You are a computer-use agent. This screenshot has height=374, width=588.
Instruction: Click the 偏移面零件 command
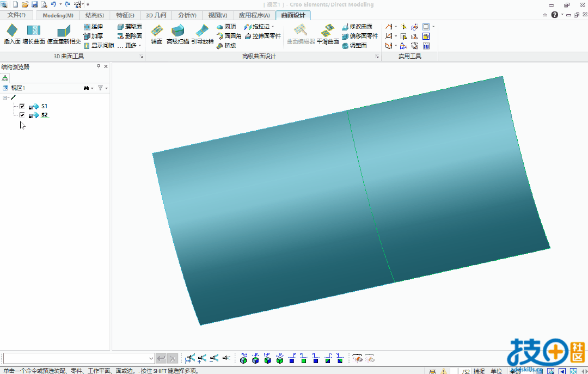click(360, 36)
